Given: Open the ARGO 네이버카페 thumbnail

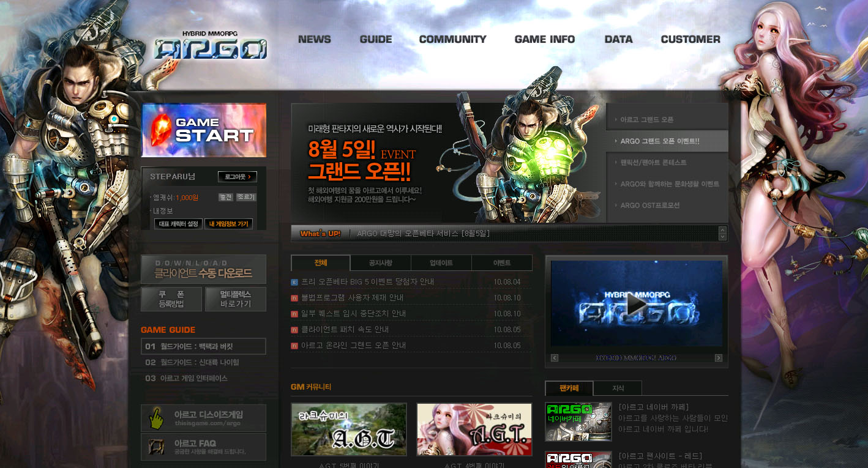Looking at the screenshot, I should click(578, 422).
